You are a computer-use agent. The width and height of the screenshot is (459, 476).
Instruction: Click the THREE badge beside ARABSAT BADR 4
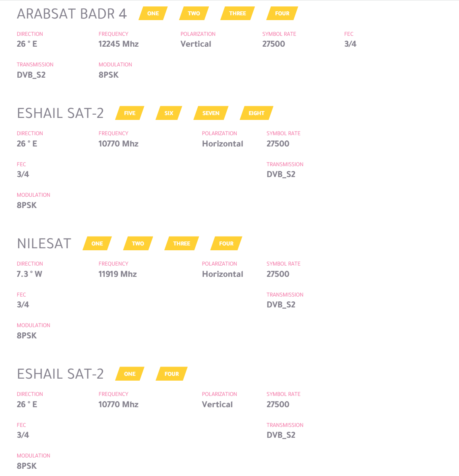[238, 13]
